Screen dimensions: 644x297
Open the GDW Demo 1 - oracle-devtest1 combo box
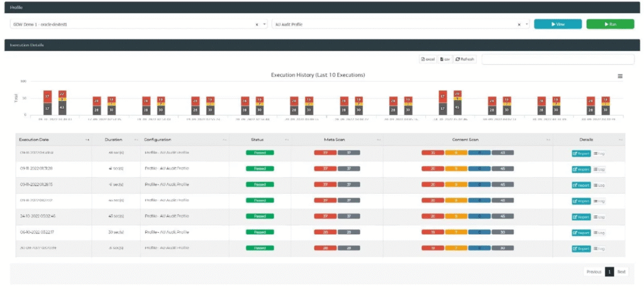click(x=139, y=25)
